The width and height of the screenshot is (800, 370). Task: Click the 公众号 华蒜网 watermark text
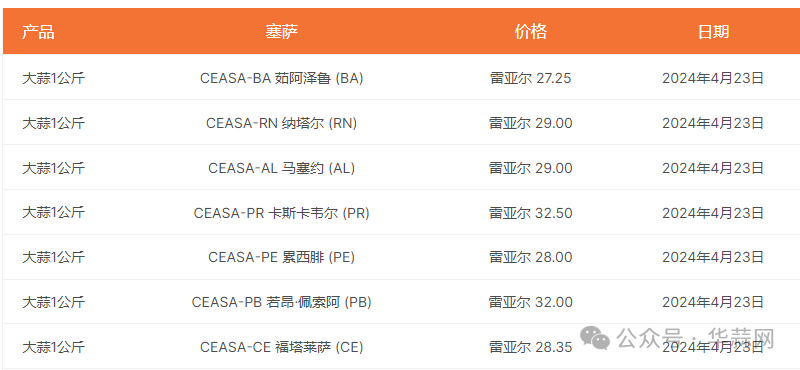tap(696, 338)
